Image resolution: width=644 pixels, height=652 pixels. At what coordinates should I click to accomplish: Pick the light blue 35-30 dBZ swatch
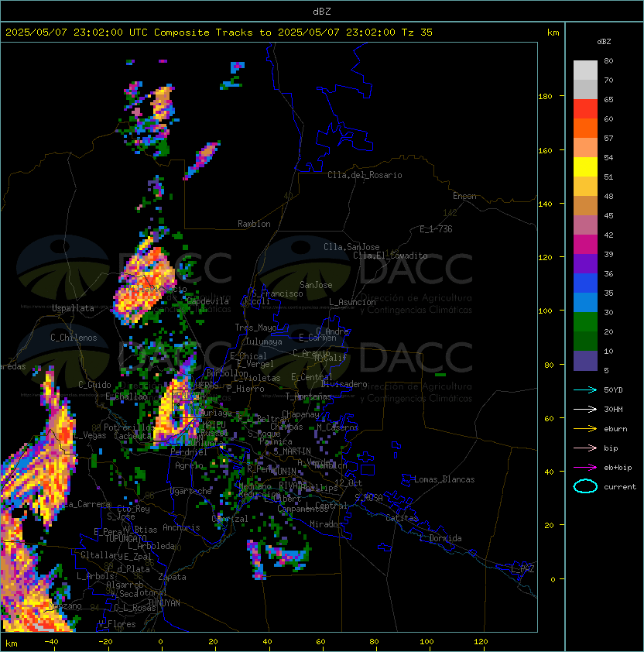point(585,302)
